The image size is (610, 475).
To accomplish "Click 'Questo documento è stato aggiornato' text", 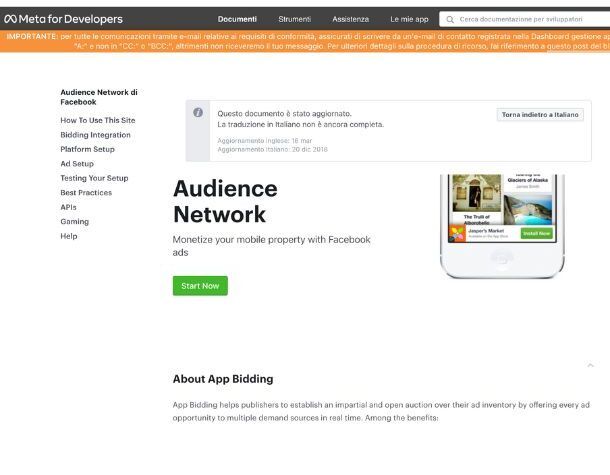I will pos(284,114).
